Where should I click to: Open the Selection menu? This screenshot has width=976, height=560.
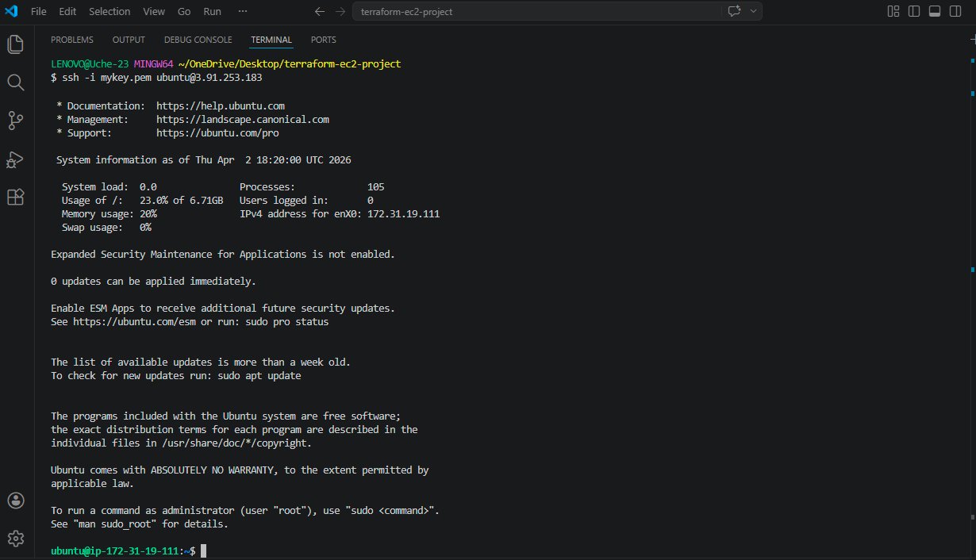tap(110, 11)
